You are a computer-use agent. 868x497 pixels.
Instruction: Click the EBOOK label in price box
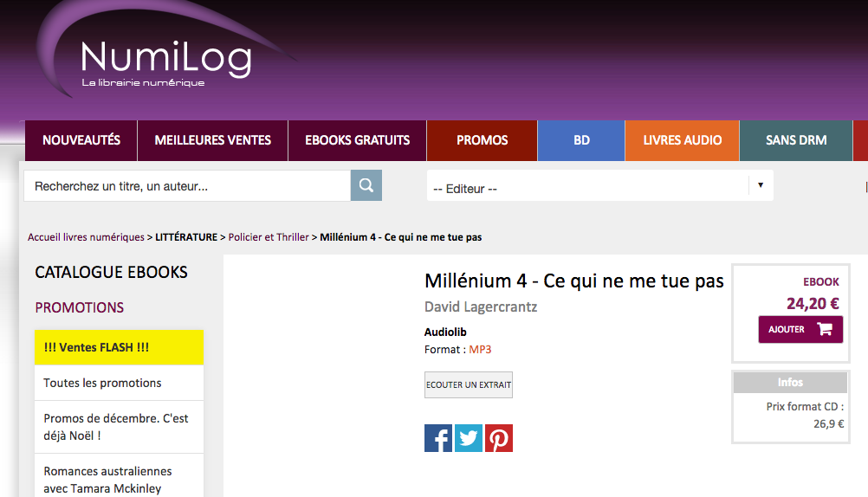[x=821, y=281]
